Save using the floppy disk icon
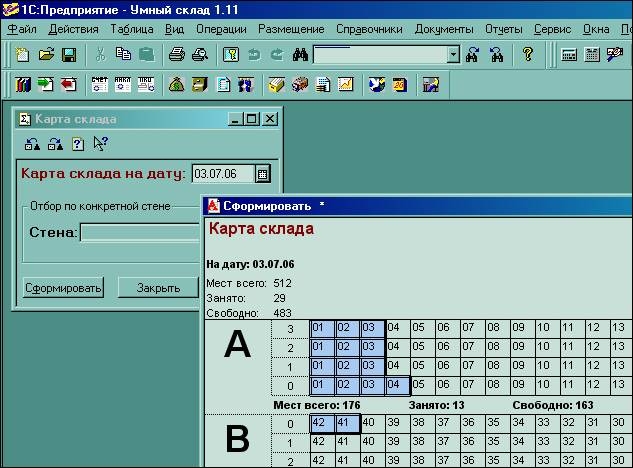This screenshot has width=633, height=468. click(69, 55)
